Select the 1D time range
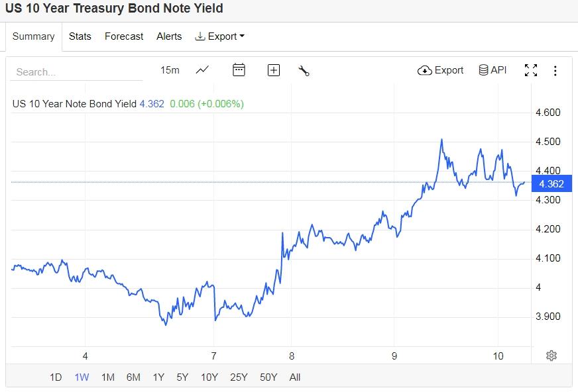Image resolution: width=578 pixels, height=392 pixels. pos(56,377)
